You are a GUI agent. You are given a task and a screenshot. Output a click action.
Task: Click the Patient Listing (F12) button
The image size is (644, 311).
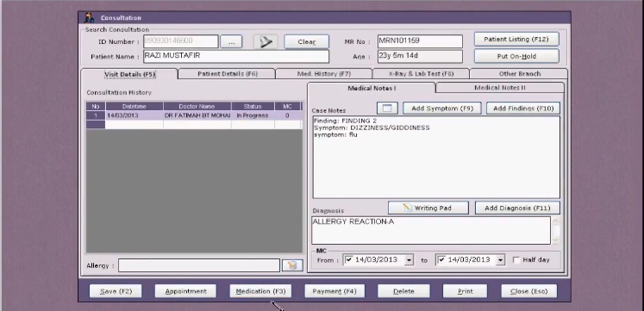click(516, 40)
